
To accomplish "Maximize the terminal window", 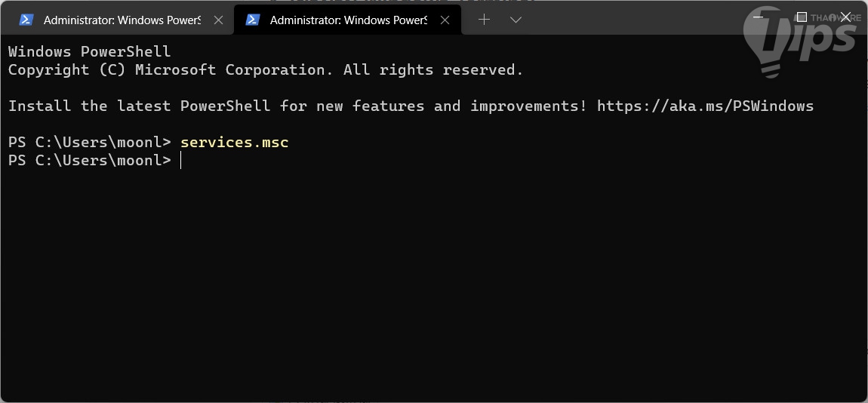I will [x=802, y=17].
